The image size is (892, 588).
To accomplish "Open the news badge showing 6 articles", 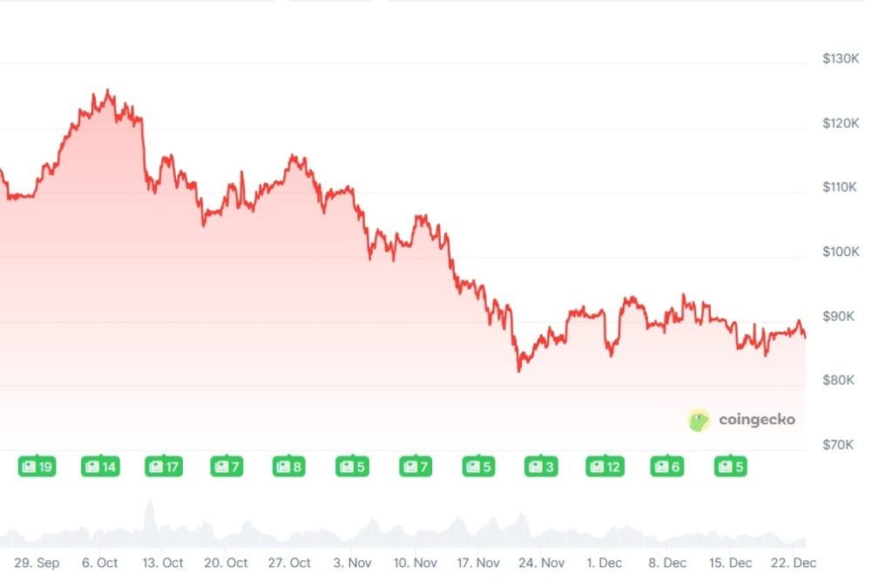I will (667, 467).
